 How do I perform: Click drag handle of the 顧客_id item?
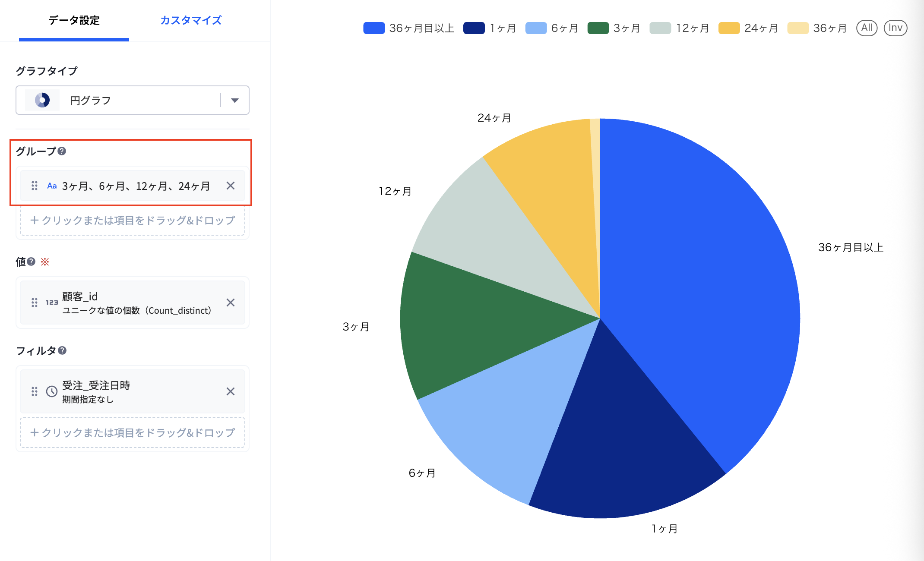[35, 303]
